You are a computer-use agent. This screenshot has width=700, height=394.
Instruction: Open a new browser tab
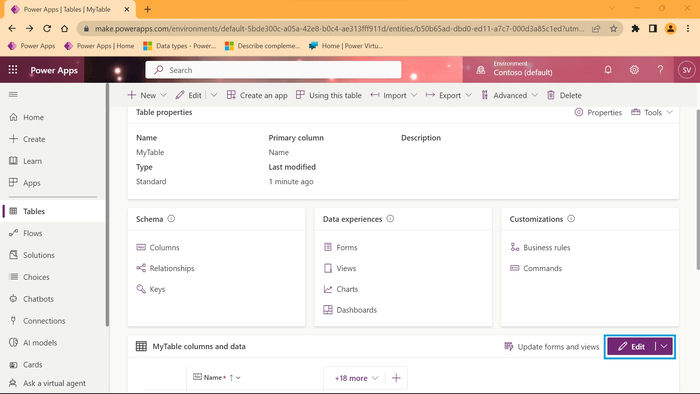tap(148, 9)
